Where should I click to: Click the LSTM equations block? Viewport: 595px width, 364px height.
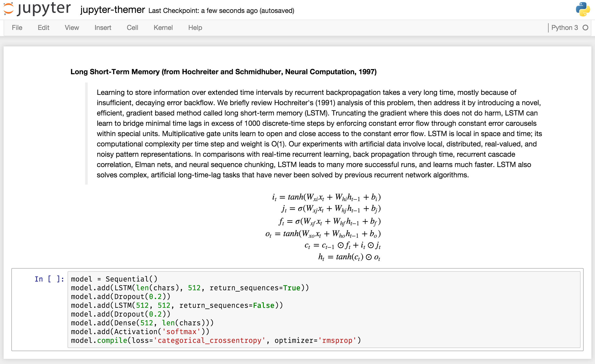(x=323, y=227)
